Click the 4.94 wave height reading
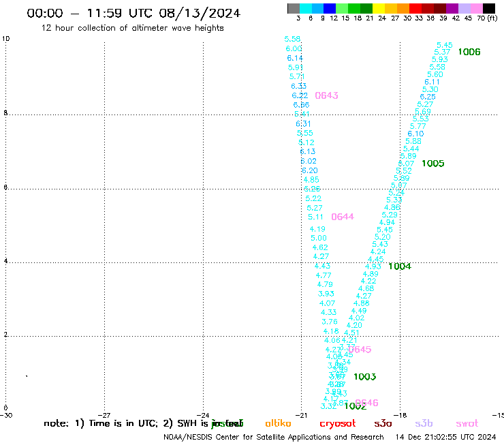This screenshot has width=504, height=443. coord(387,222)
